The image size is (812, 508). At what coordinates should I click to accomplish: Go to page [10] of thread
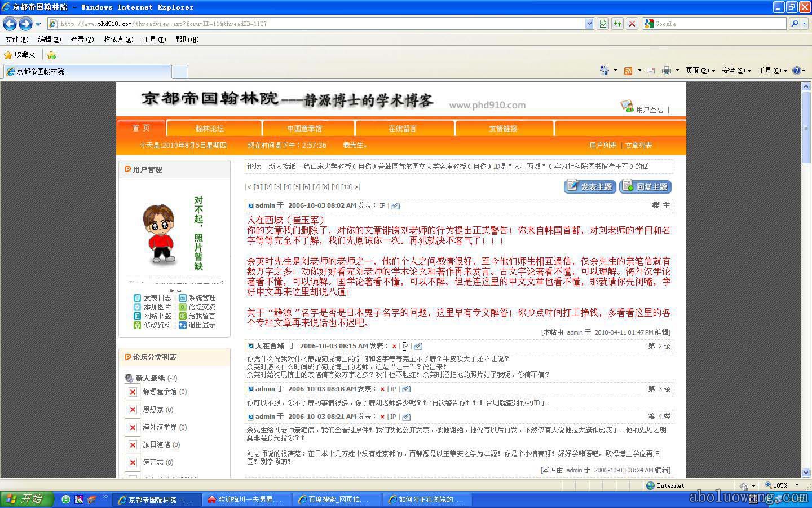pyautogui.click(x=346, y=187)
